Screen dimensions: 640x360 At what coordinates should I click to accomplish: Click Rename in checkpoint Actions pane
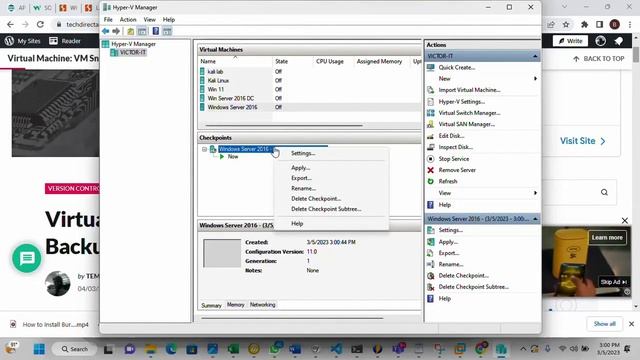point(451,264)
